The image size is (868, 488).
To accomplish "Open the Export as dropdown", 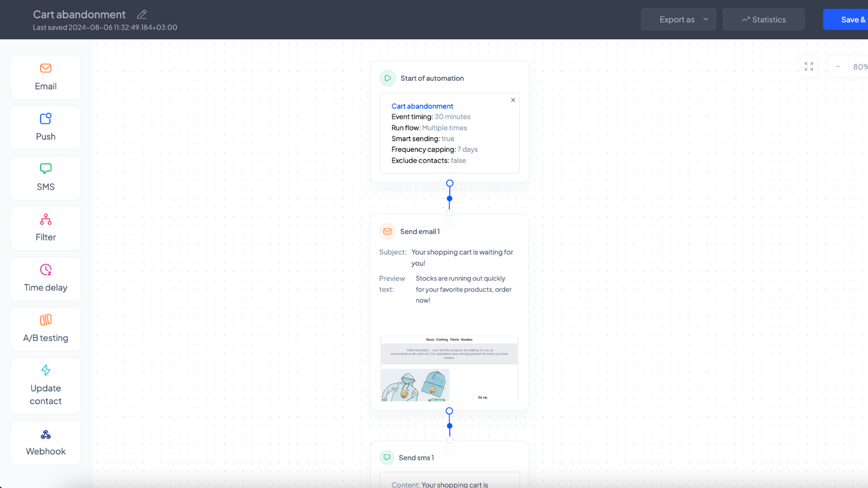I will pyautogui.click(x=678, y=20).
